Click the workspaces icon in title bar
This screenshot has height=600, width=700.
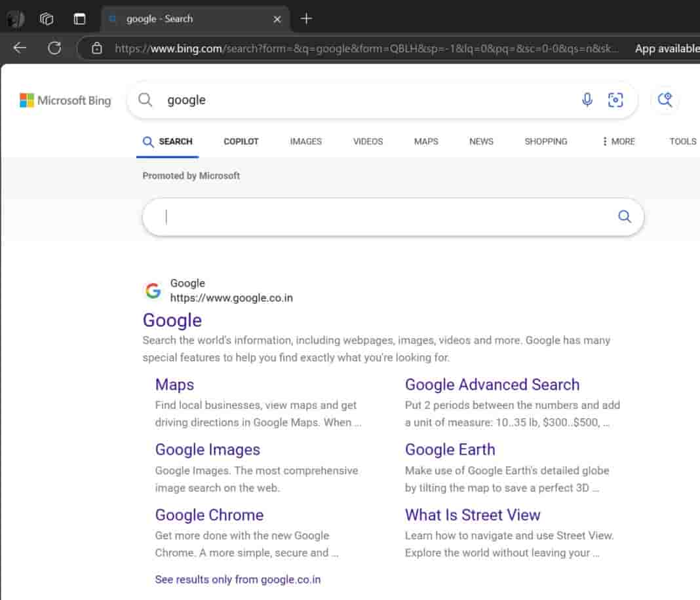tap(47, 19)
